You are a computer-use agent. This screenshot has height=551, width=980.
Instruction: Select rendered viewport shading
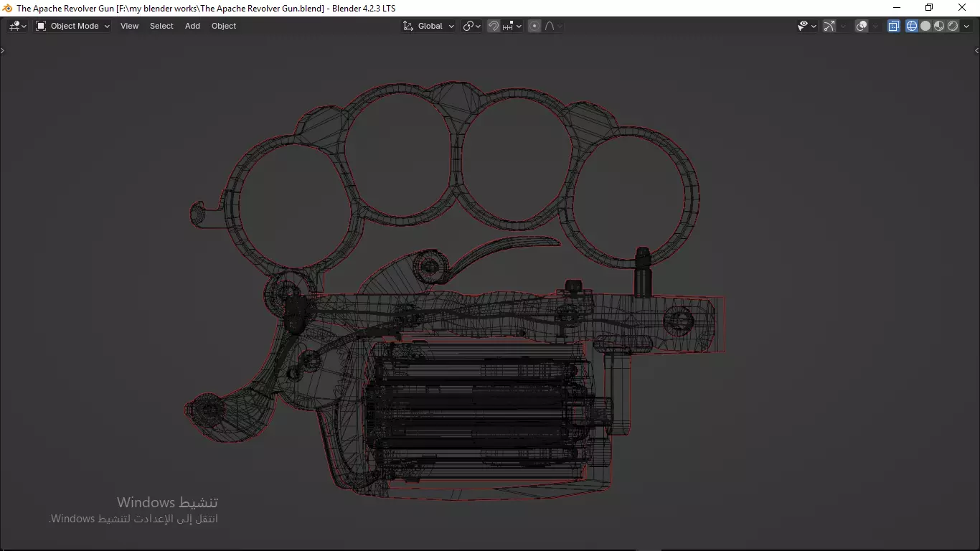pyautogui.click(x=953, y=26)
